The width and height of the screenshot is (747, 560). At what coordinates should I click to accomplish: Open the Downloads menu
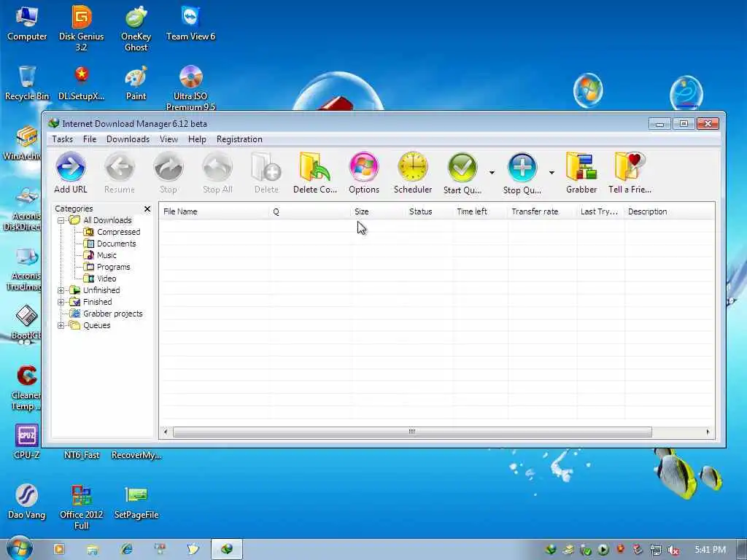tap(128, 139)
